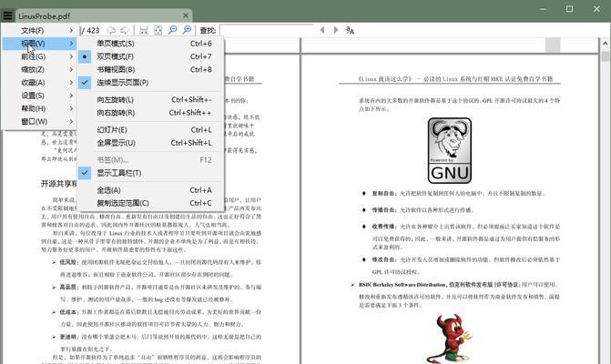611x364 pixels.
Task: Toggle 连续显示页面(P) continuous display
Action: coord(151,83)
